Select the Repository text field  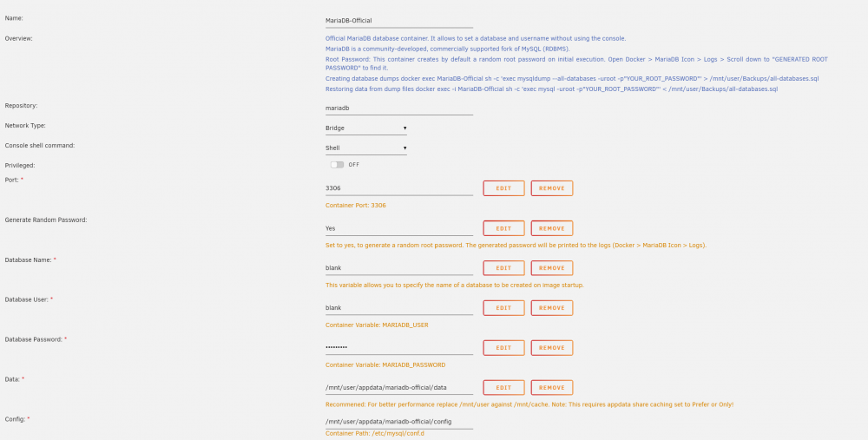399,108
